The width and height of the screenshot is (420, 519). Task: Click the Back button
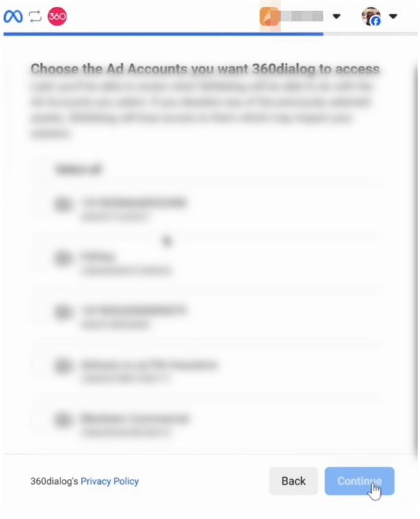coord(293,481)
